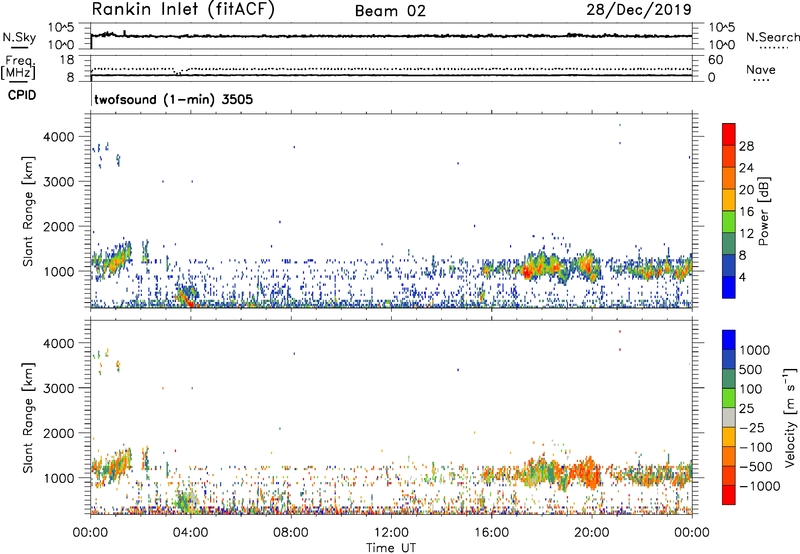Click the '12' tick on Power colorbar
The image size is (800, 554).
[746, 233]
